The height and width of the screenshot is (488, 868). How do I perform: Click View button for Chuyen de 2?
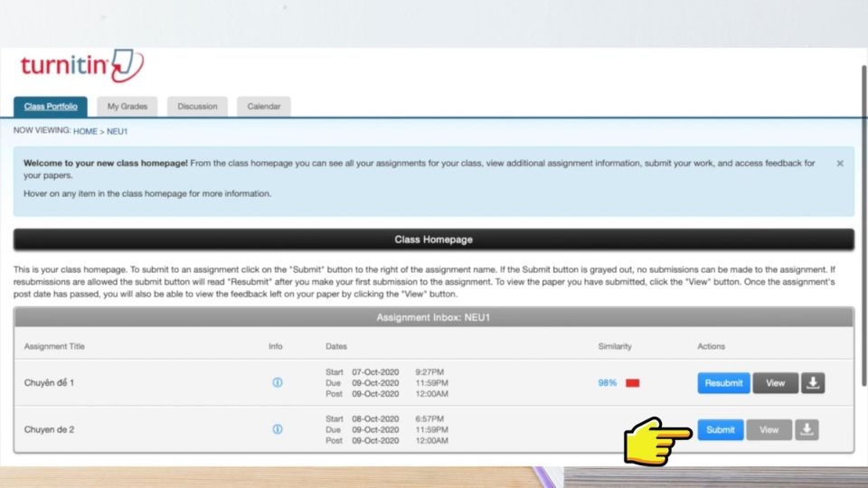point(769,430)
